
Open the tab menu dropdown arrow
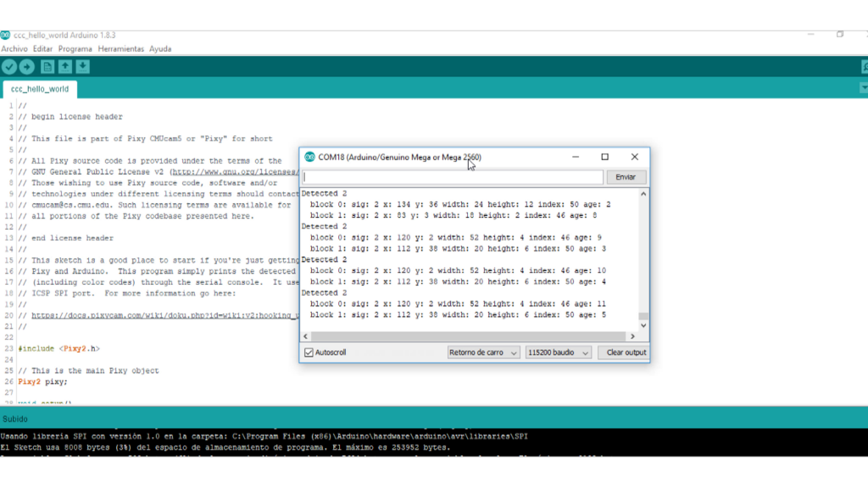click(x=863, y=88)
